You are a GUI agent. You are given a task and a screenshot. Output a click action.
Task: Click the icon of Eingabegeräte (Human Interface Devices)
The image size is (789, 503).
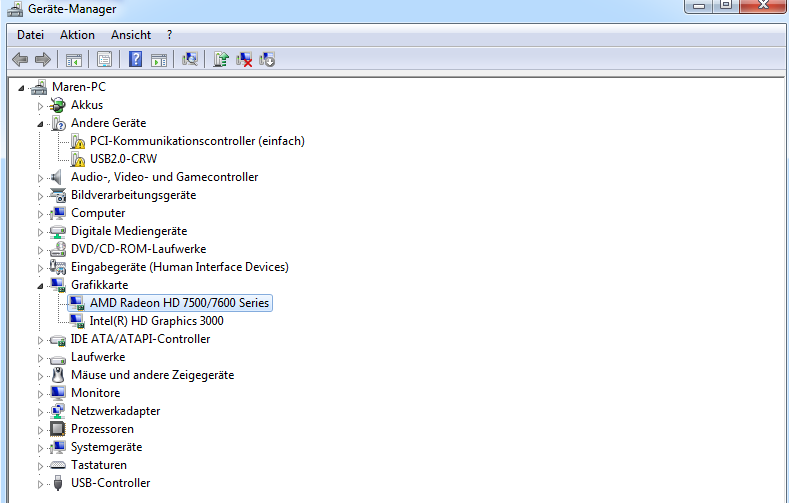(58, 267)
